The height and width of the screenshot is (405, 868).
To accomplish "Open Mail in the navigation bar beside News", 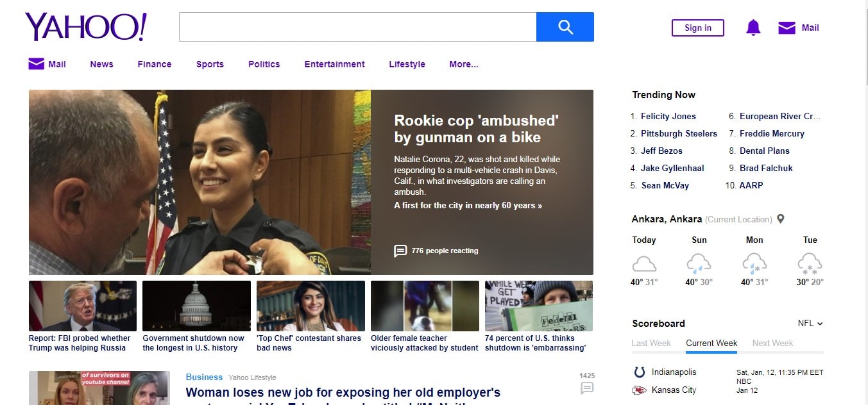I will click(x=47, y=64).
